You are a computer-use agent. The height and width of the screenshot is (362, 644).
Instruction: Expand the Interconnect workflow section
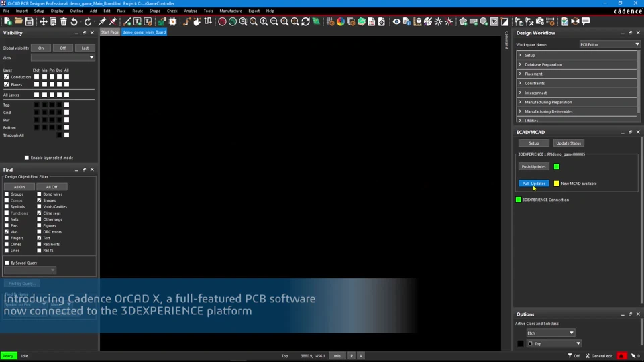click(577, 93)
